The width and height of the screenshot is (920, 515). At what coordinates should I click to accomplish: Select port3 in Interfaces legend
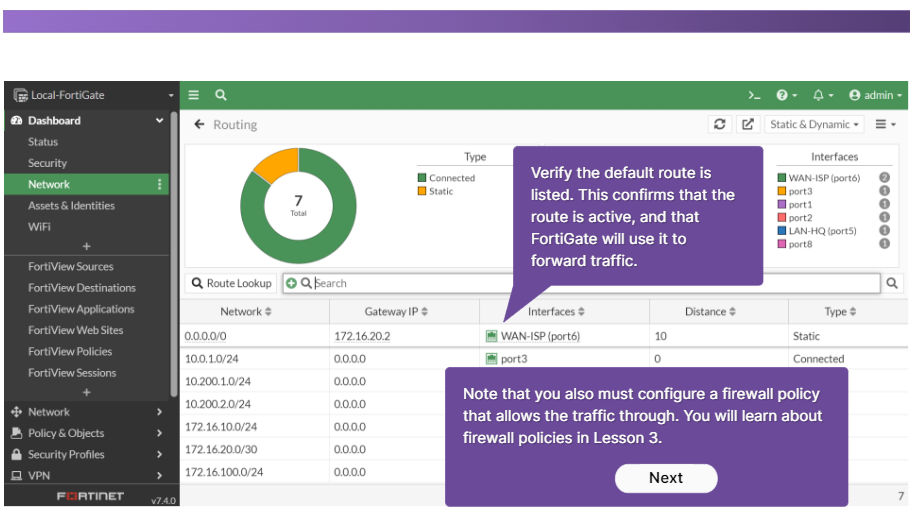pyautogui.click(x=801, y=191)
